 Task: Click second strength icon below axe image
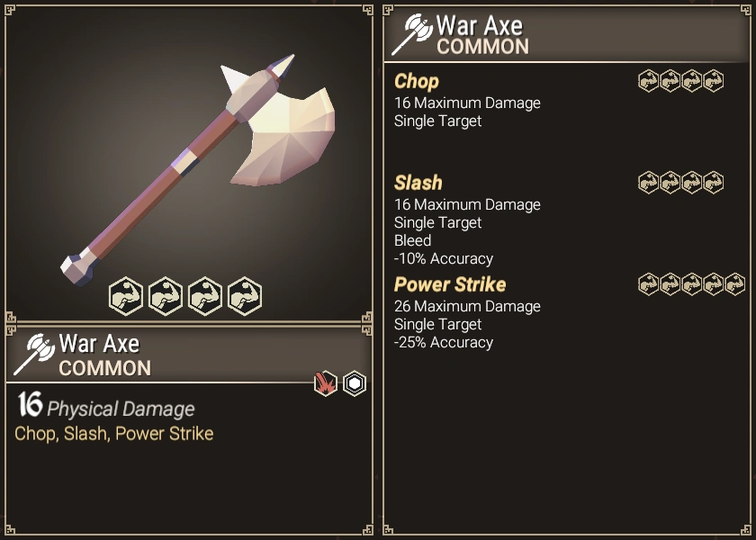(x=166, y=296)
